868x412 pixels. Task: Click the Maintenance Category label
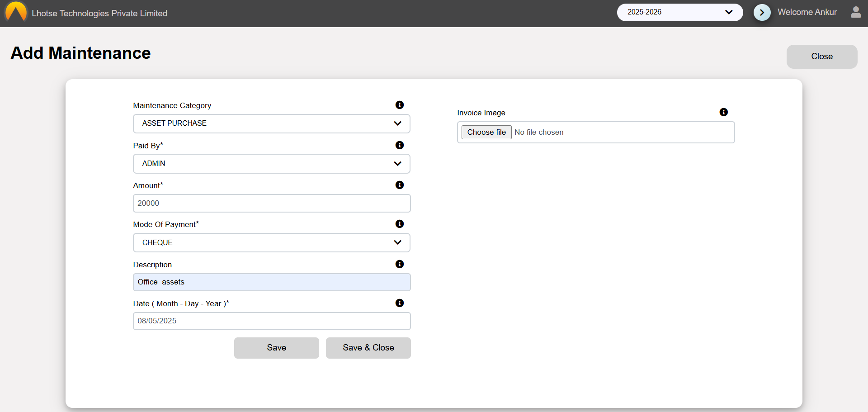[x=172, y=105]
